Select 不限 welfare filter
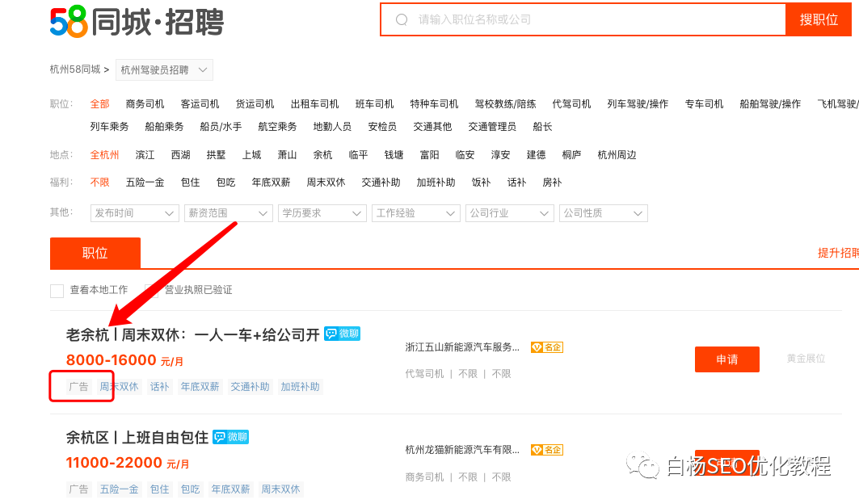Image resolution: width=859 pixels, height=504 pixels. click(x=99, y=183)
